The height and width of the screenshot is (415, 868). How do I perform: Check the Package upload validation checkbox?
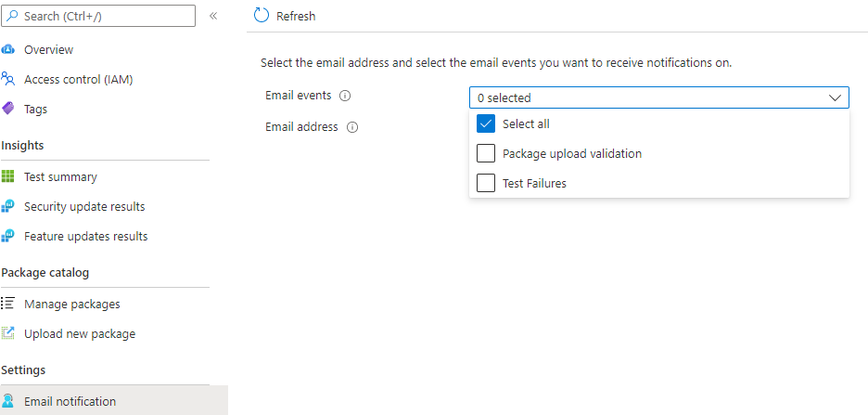tap(485, 153)
